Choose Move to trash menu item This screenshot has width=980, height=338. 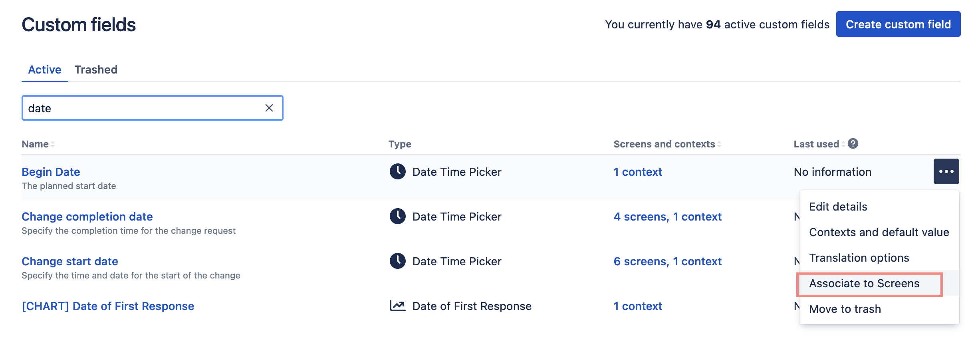click(x=845, y=309)
